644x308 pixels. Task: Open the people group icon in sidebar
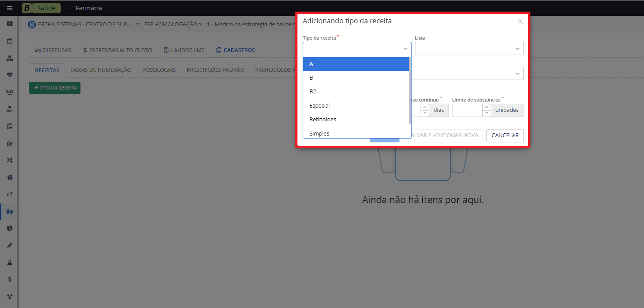coord(9,92)
